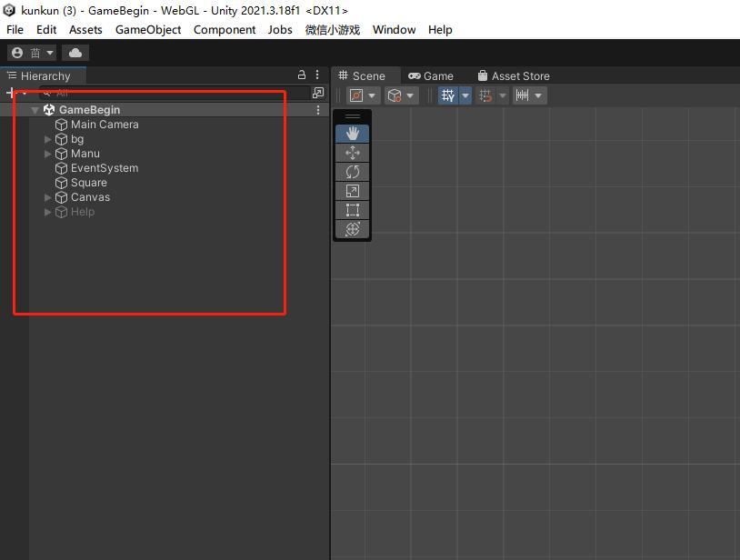
Task: Activate the Scale tool
Action: coord(353,191)
